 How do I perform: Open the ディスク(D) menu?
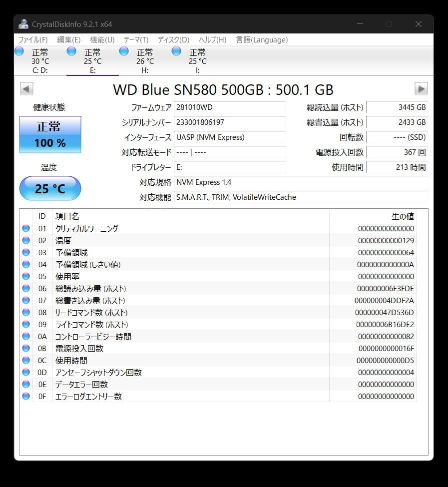(172, 39)
